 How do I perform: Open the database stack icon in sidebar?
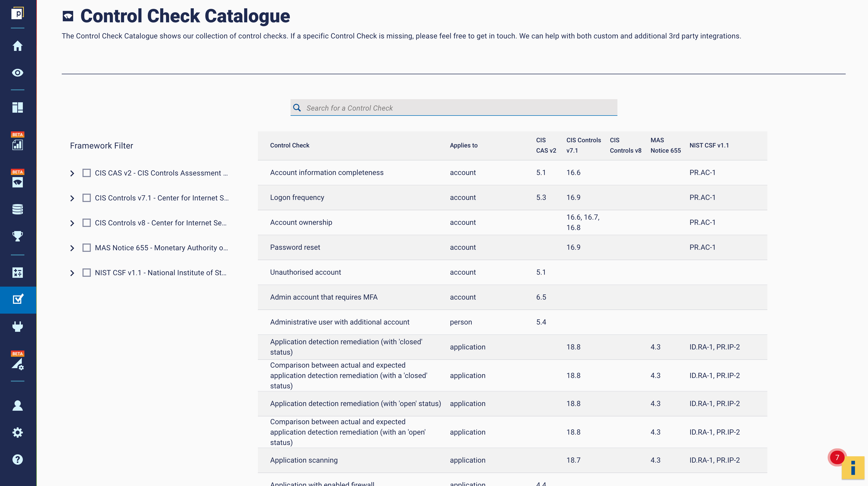(18, 209)
